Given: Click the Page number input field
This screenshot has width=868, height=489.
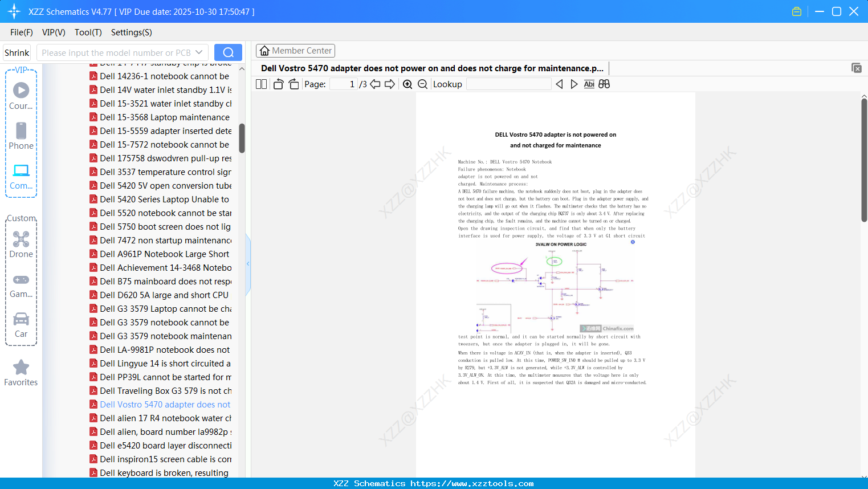Looking at the screenshot, I should [343, 84].
